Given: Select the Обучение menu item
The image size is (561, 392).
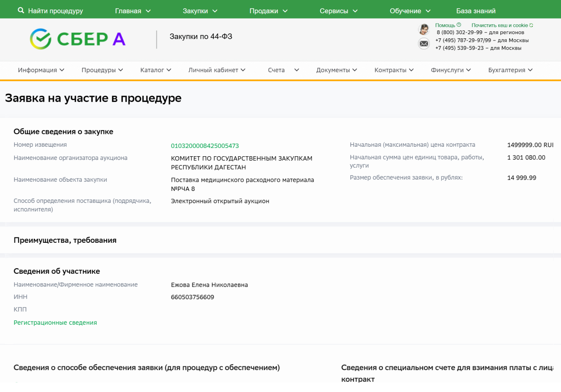Looking at the screenshot, I should [x=406, y=11].
